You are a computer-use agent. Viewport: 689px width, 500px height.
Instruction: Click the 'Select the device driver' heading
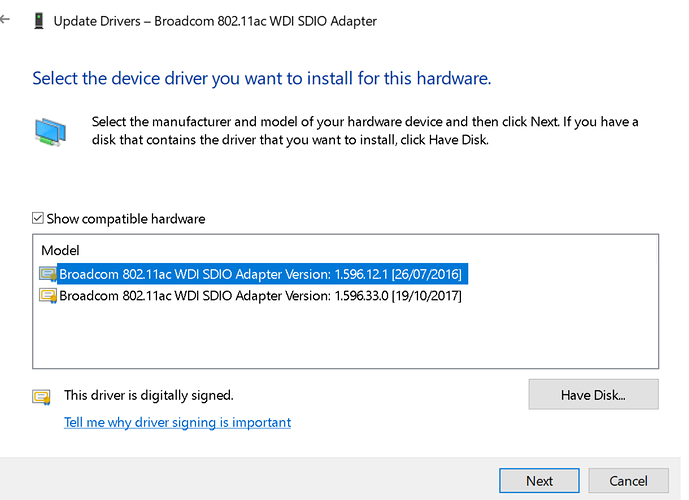click(x=262, y=79)
